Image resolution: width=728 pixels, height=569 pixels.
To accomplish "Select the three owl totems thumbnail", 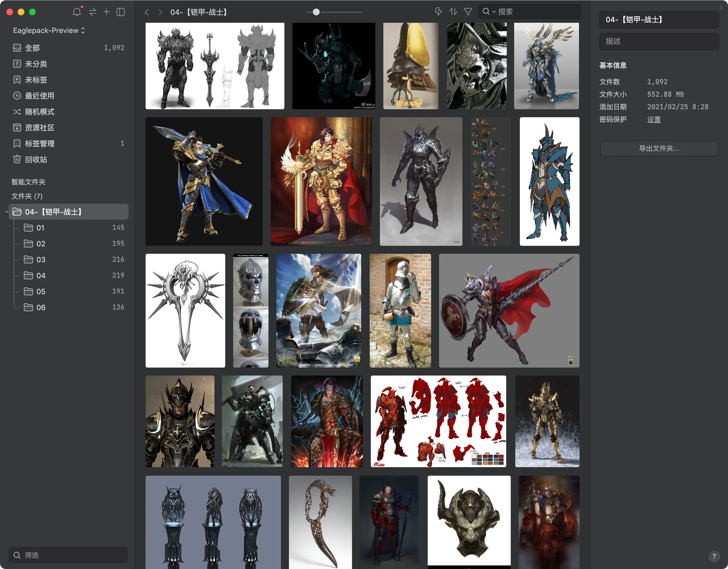I will (x=213, y=522).
